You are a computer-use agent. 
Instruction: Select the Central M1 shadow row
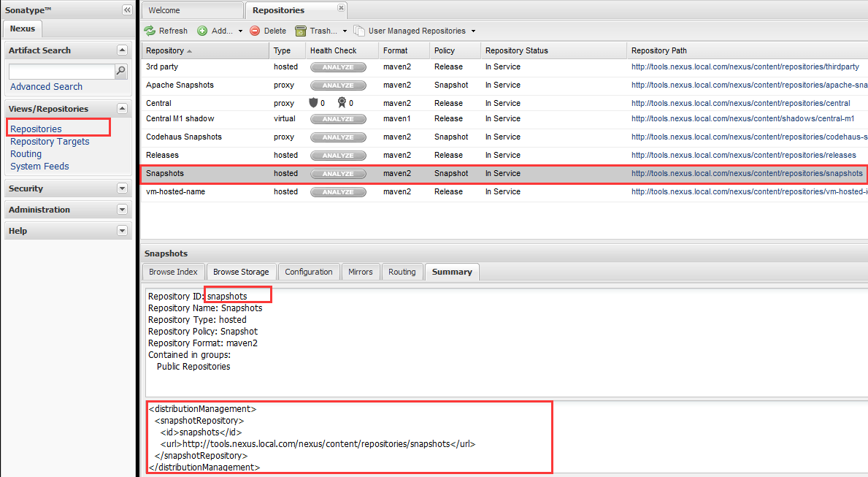[504, 119]
